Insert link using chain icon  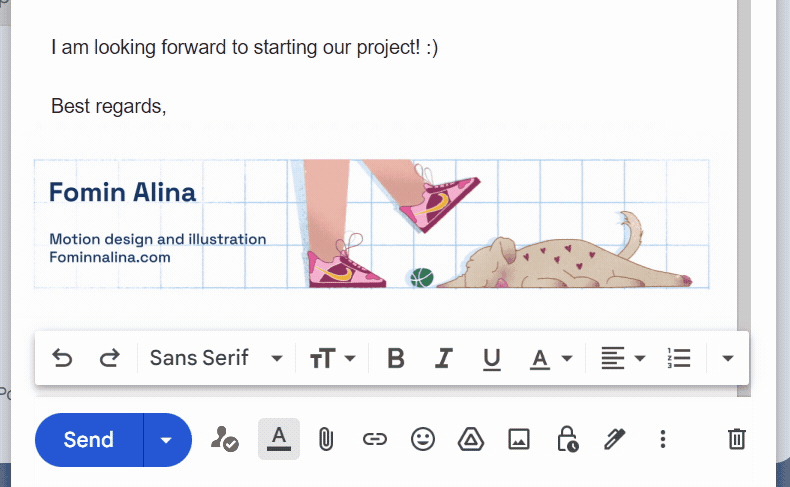click(374, 439)
